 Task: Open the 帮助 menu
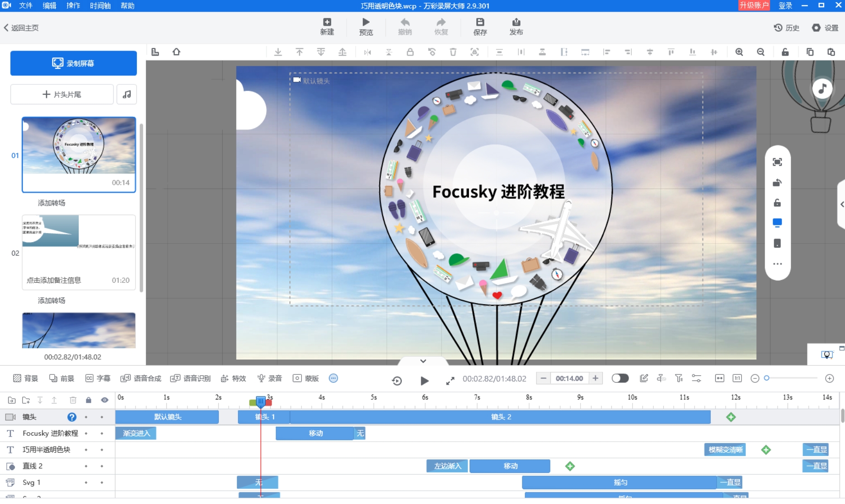click(127, 5)
